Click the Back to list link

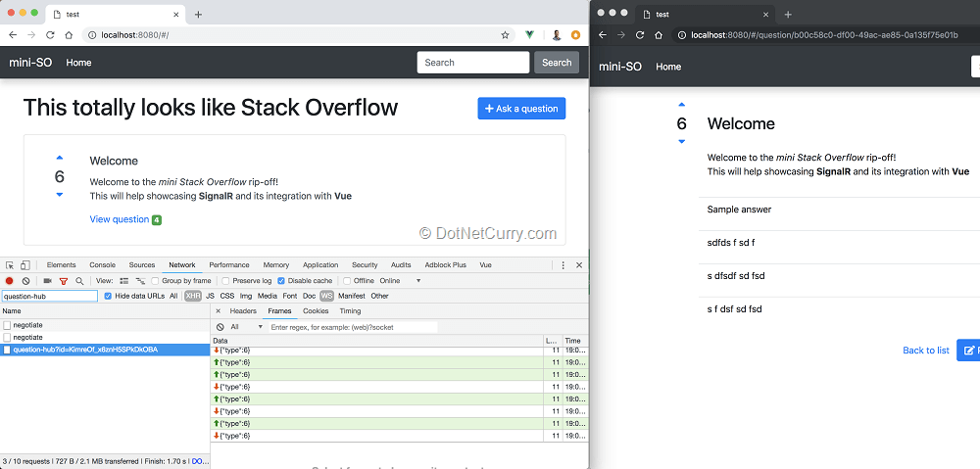click(926, 351)
